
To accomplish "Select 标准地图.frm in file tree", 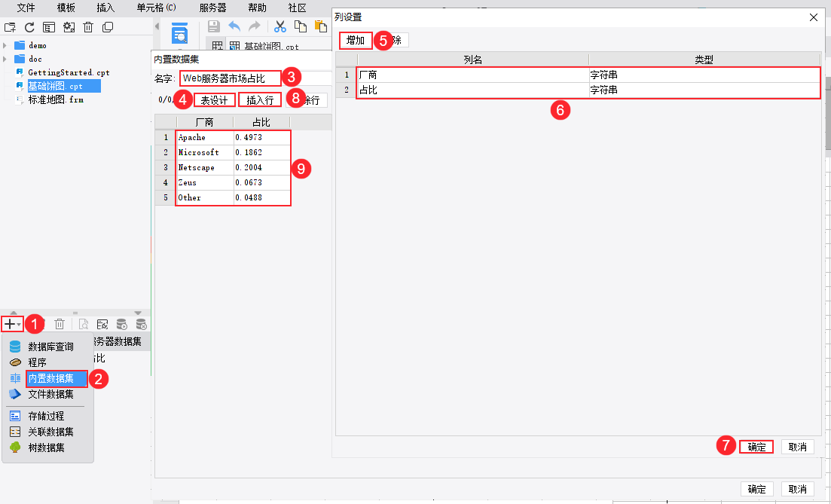I will 56,99.
